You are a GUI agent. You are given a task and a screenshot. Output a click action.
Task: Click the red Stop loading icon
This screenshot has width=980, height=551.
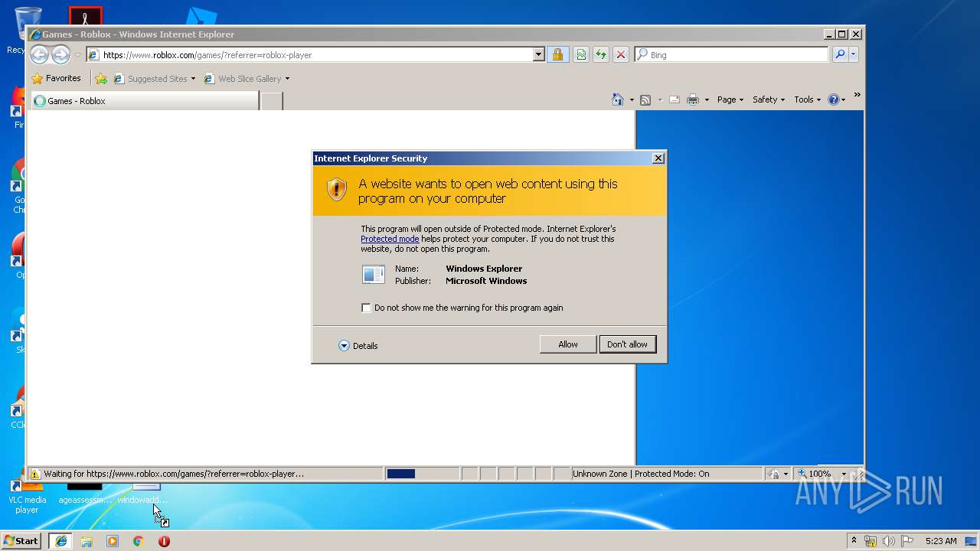pyautogui.click(x=621, y=54)
